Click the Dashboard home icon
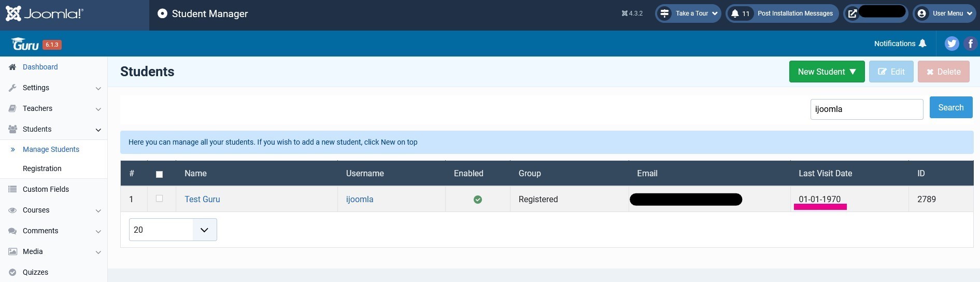The image size is (980, 282). 12,67
